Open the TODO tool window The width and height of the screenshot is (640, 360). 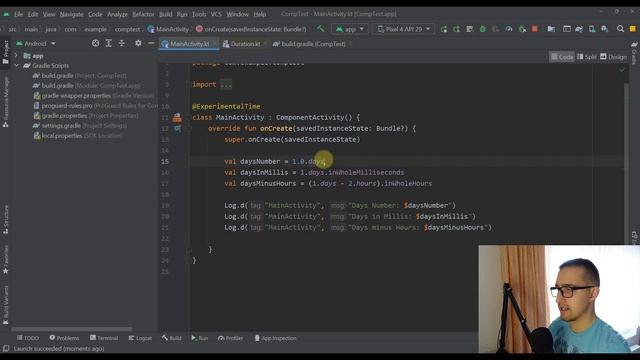28,338
